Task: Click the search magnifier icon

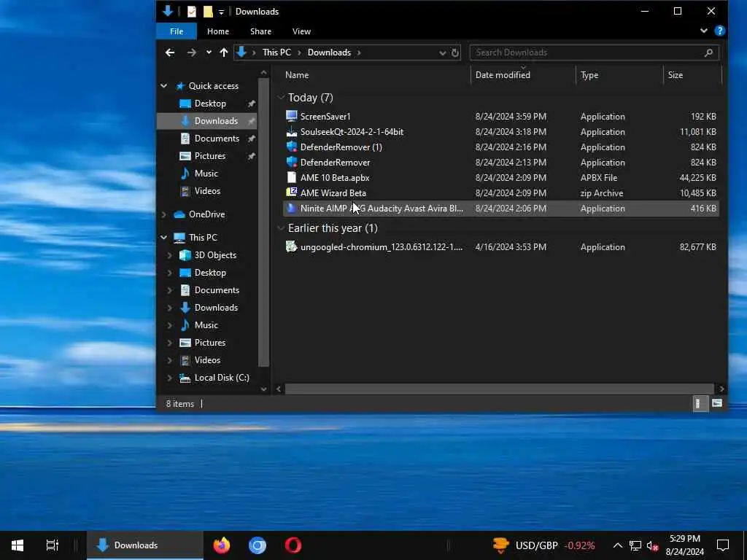Action: coord(708,52)
